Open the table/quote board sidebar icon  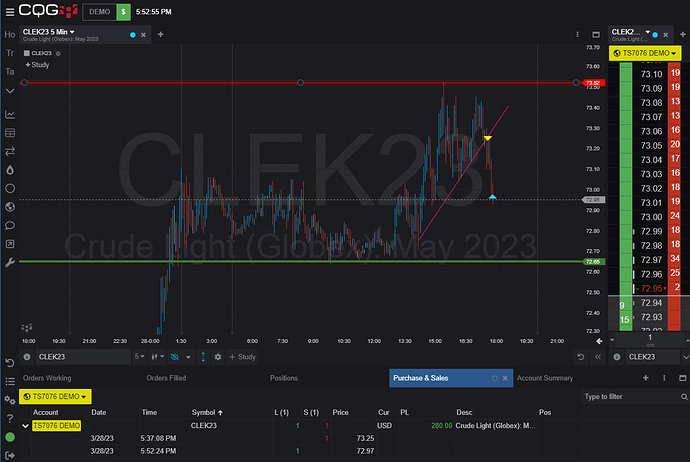[10, 133]
